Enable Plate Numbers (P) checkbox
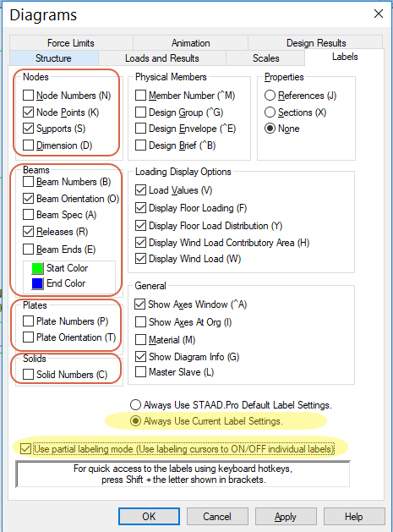Viewport: 393px width, 532px height. [x=28, y=321]
